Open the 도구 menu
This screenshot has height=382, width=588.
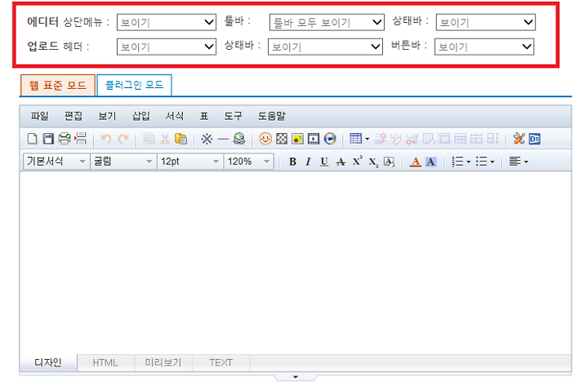234,116
